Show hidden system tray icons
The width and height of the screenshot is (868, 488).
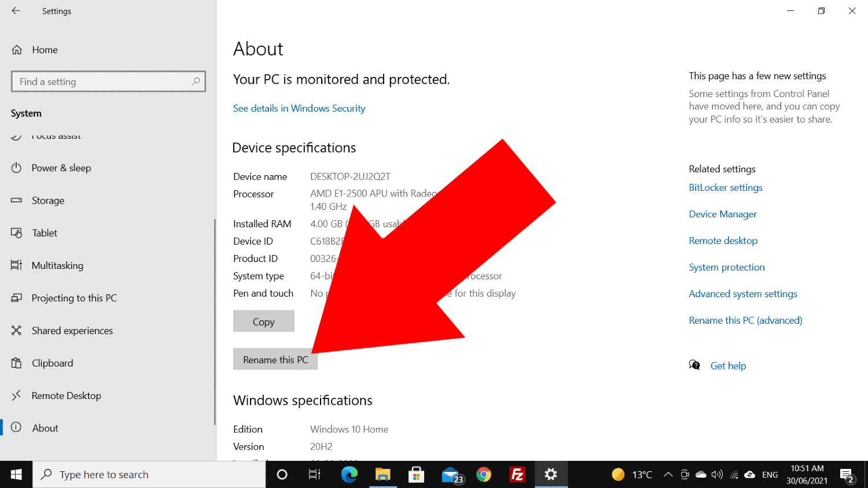[x=668, y=475]
